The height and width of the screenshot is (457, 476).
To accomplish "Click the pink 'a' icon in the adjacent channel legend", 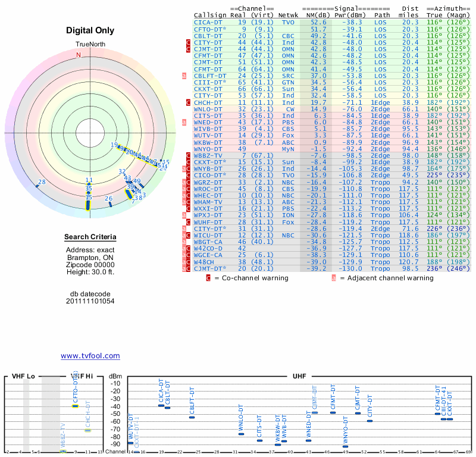I will 334,278.
